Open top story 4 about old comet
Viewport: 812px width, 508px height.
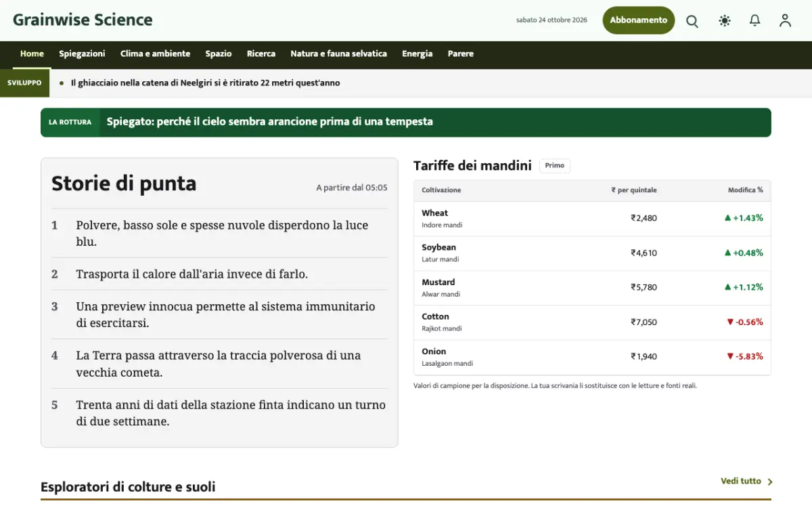[219, 364]
